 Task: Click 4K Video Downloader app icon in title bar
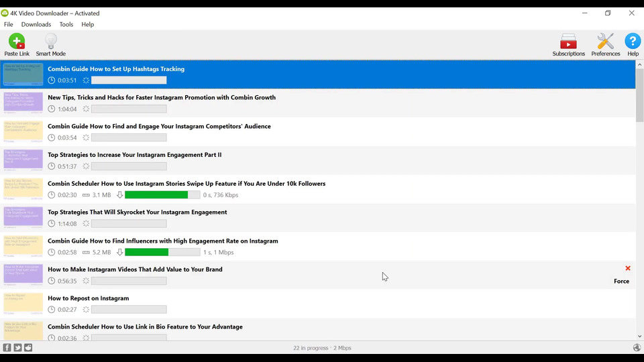[x=5, y=13]
